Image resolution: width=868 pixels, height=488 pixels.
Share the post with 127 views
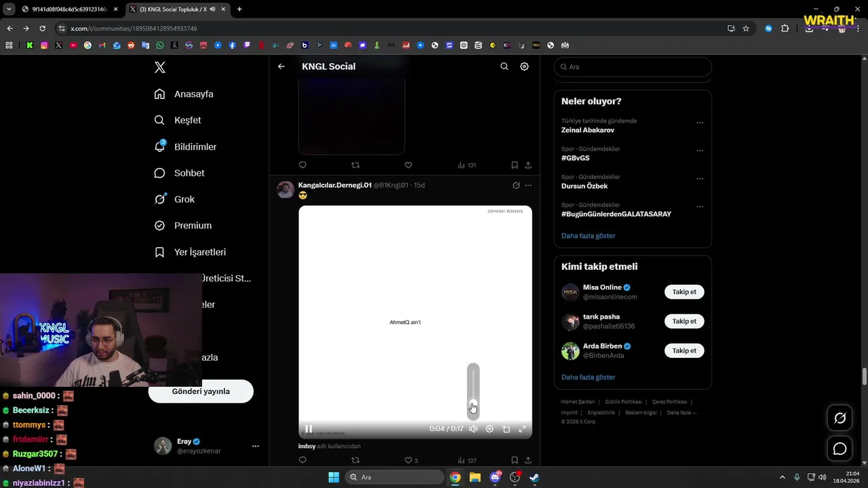coord(528,460)
